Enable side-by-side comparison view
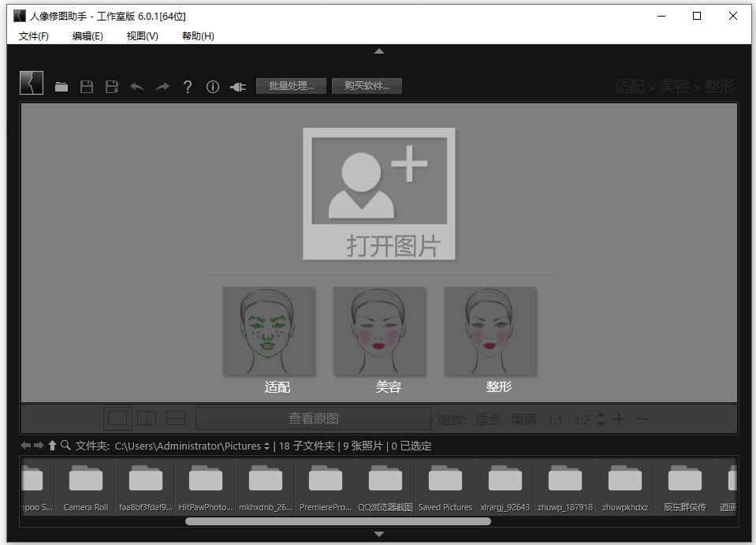756x545 pixels. coord(147,418)
